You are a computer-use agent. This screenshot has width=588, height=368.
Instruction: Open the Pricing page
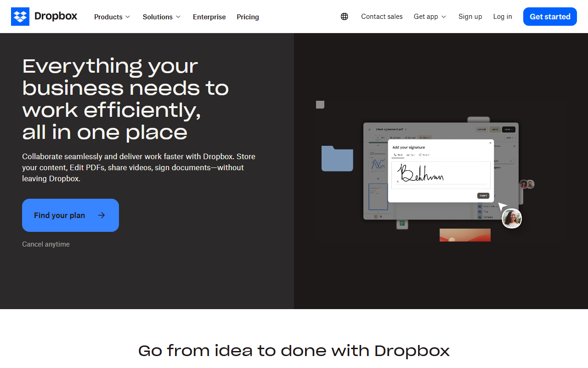[248, 17]
